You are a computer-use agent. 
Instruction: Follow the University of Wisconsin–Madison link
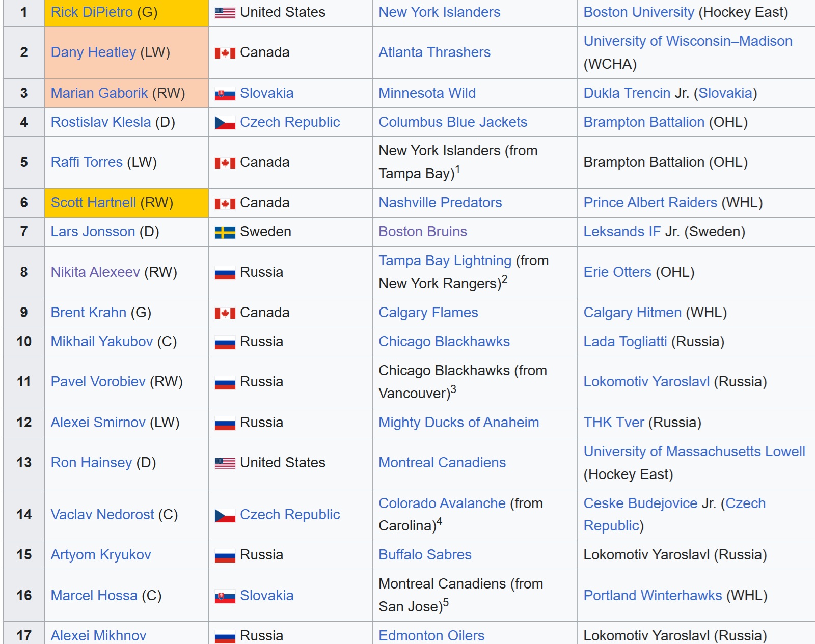pos(688,41)
